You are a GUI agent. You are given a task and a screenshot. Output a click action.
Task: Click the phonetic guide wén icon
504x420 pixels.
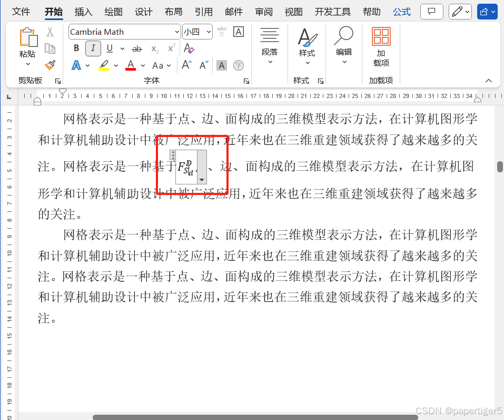tap(222, 32)
